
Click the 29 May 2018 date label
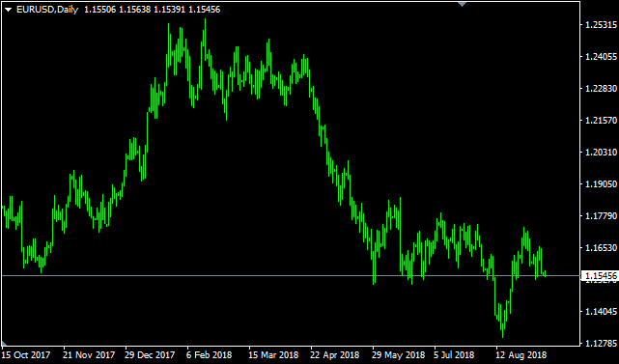pyautogui.click(x=398, y=355)
